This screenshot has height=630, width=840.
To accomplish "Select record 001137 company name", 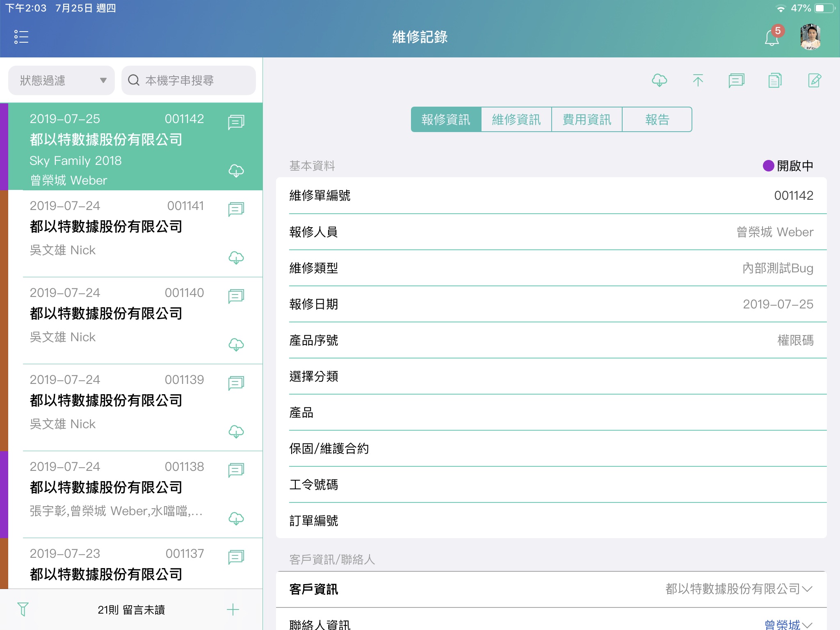I will click(106, 574).
